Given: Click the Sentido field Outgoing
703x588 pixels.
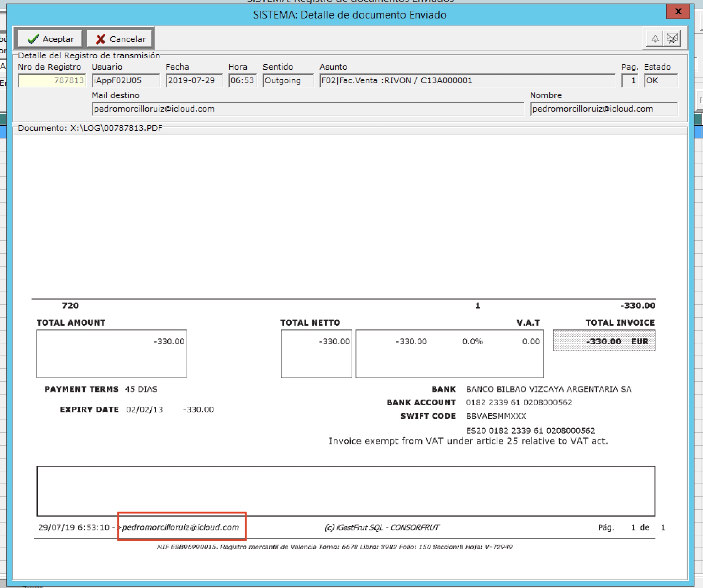Looking at the screenshot, I should click(x=288, y=80).
